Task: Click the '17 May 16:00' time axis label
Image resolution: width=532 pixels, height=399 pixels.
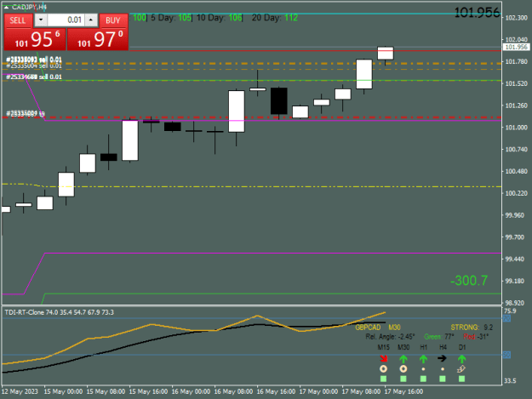Action: 403,391
